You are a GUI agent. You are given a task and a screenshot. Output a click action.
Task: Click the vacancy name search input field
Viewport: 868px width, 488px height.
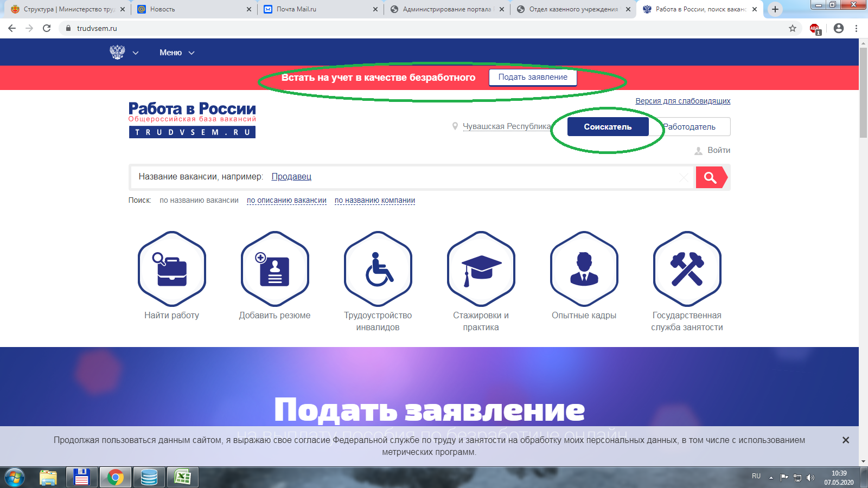pyautogui.click(x=412, y=177)
